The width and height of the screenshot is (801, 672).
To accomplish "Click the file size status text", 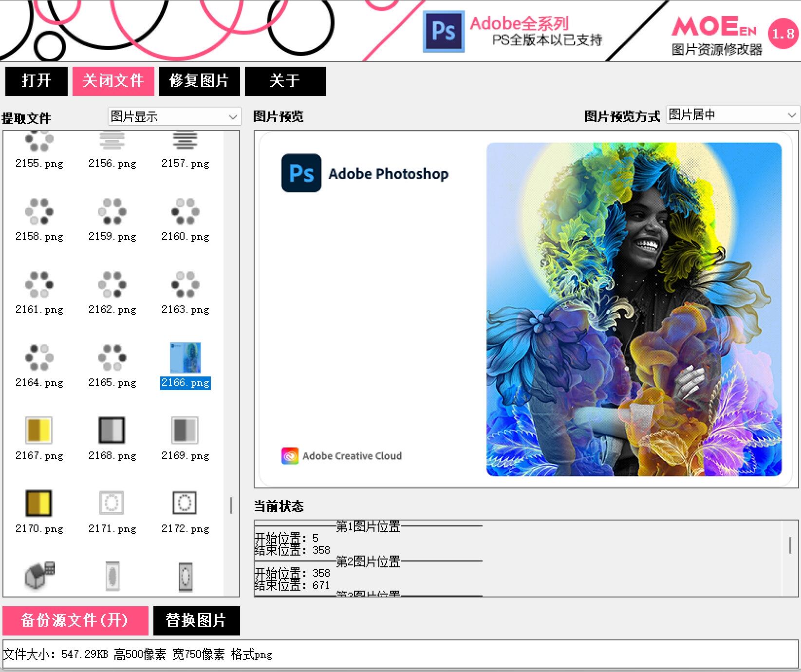I will [x=138, y=654].
